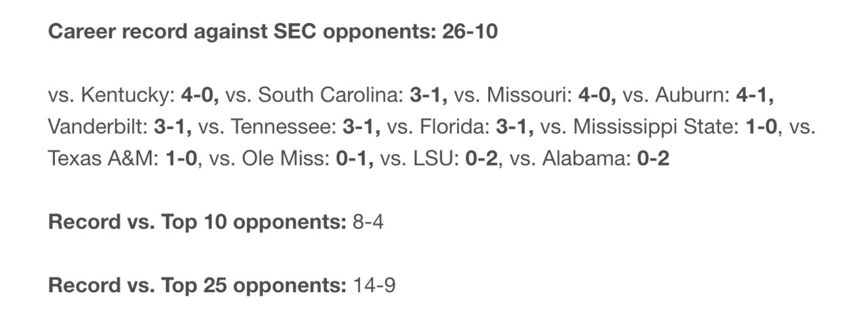
Task: Click the Auburn 4-1 record
Action: pos(755,96)
